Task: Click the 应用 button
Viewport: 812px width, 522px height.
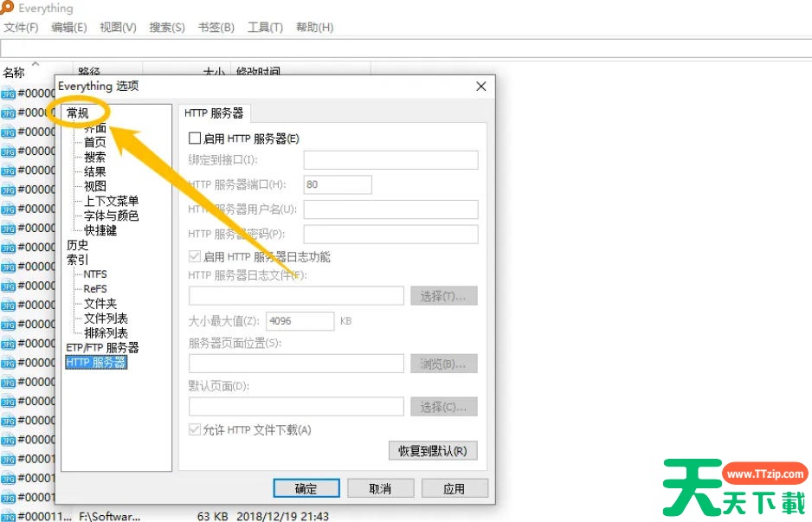Action: point(454,488)
